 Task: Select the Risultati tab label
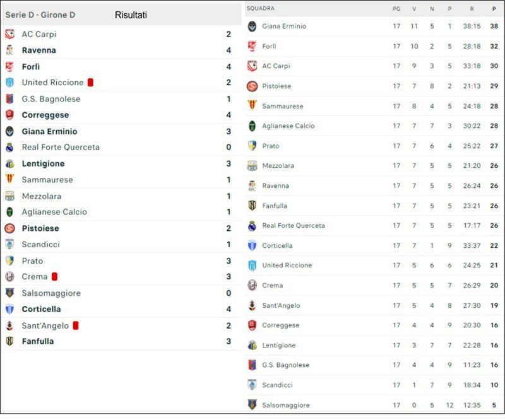pyautogui.click(x=131, y=15)
